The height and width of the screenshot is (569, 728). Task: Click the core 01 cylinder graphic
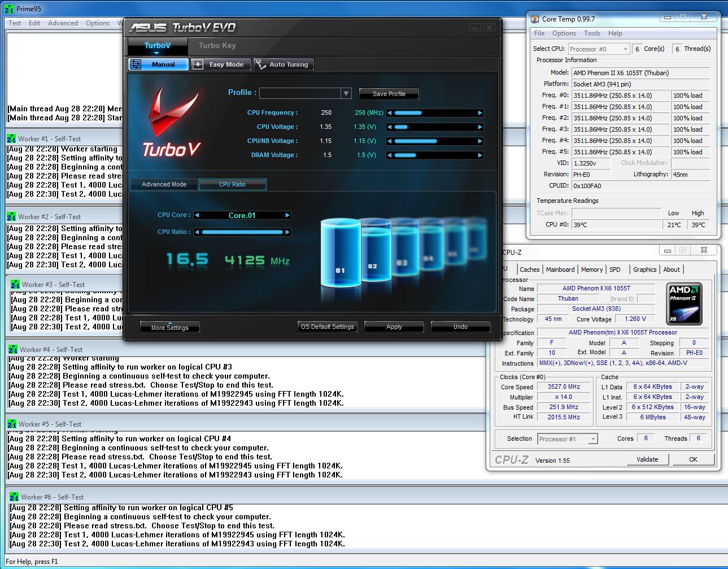coord(341,253)
